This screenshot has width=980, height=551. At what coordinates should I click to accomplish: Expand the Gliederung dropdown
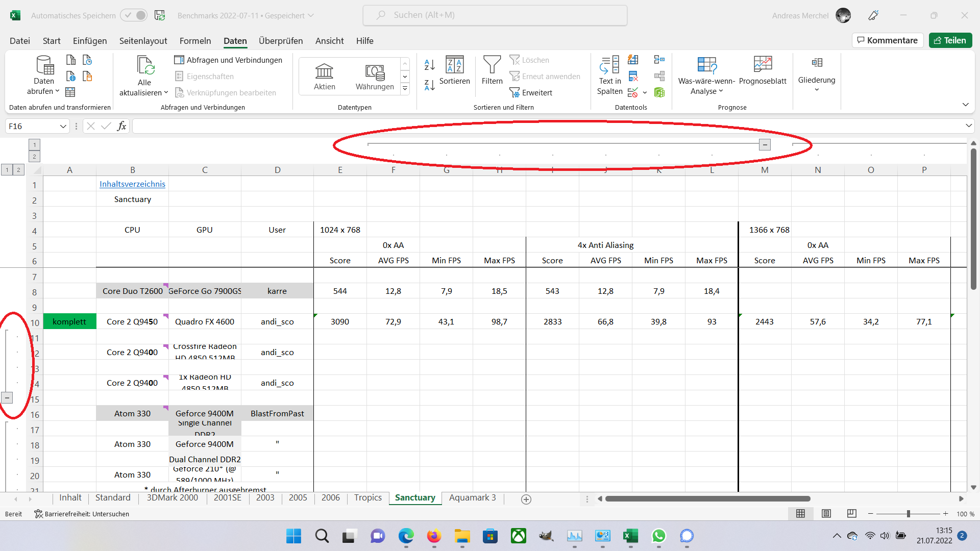pos(816,90)
